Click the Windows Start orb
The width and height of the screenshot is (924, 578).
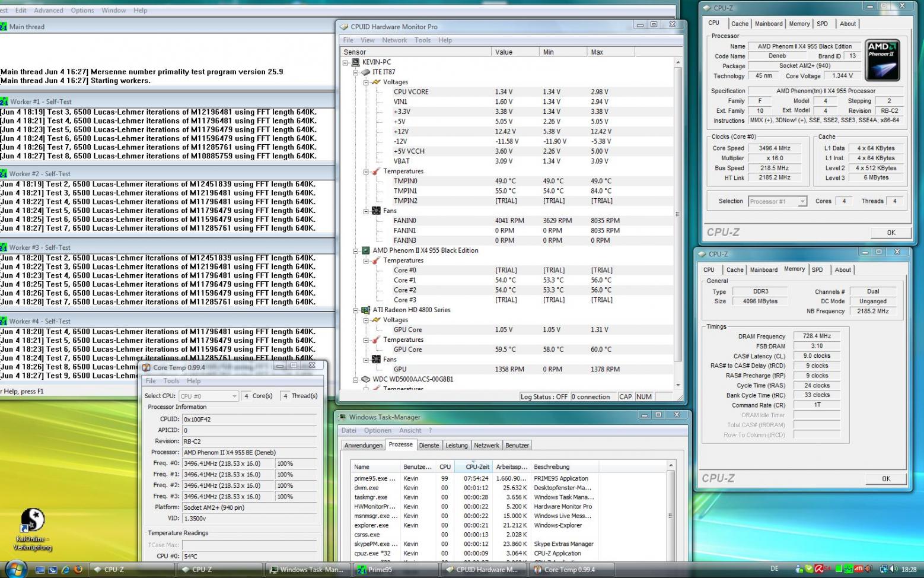16,569
